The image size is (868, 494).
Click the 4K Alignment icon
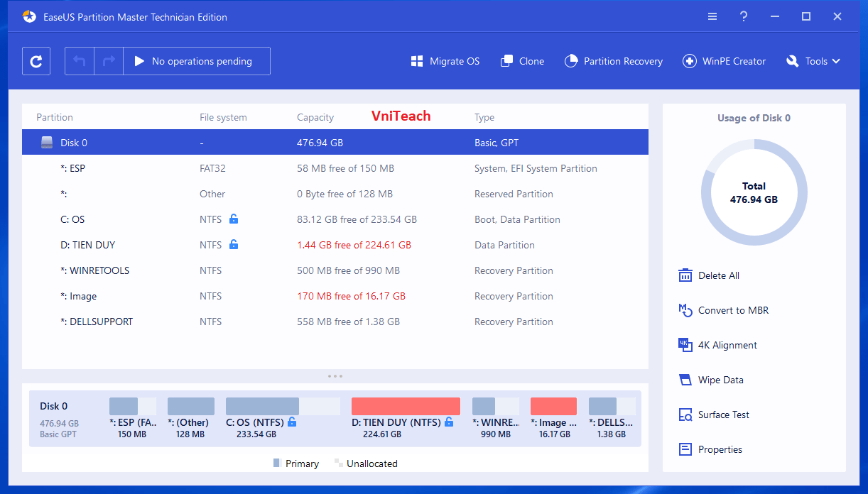click(x=685, y=345)
